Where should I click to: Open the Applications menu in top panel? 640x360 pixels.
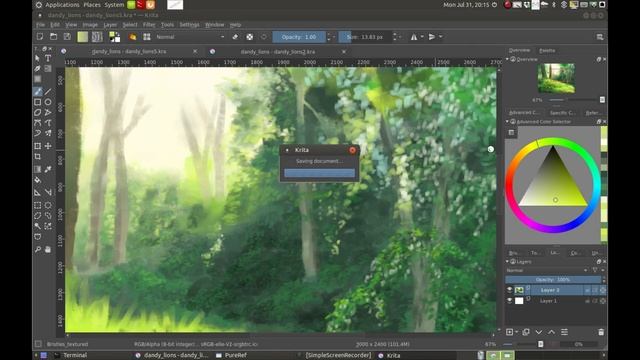62,5
